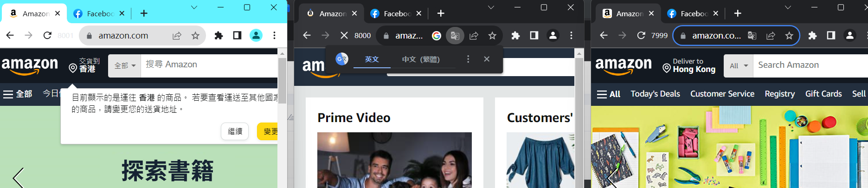Open a new tab in the left window
This screenshot has height=188, width=868.
tap(144, 13)
